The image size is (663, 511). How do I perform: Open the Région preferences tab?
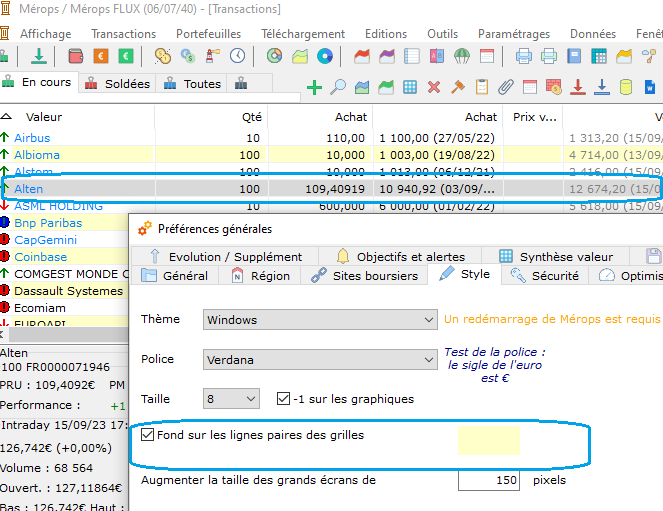point(260,276)
